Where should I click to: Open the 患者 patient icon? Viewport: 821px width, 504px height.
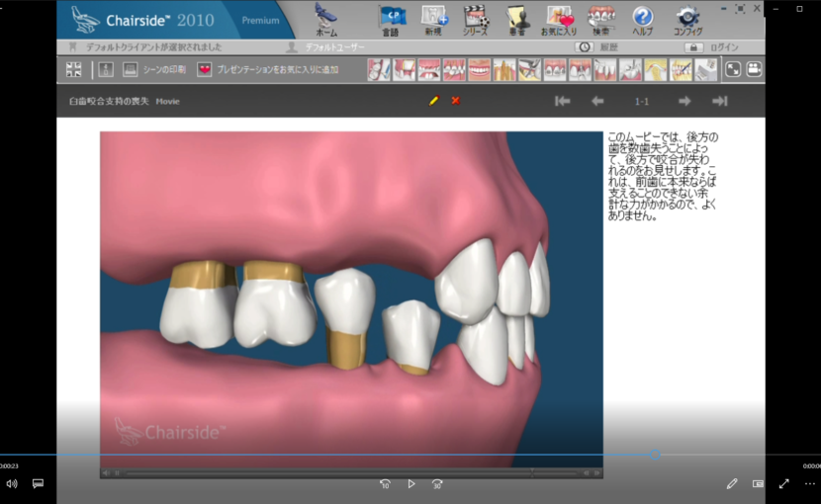[x=517, y=21]
